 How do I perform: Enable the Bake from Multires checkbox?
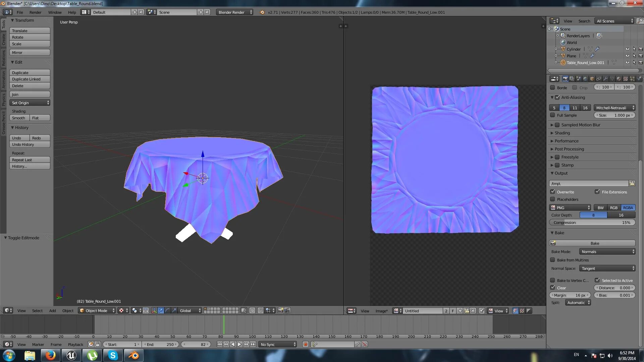click(552, 260)
